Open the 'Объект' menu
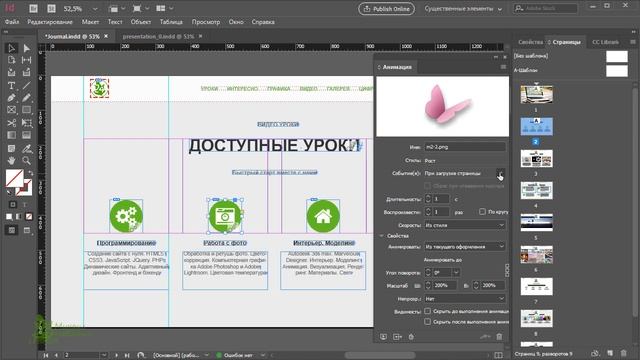The height and width of the screenshot is (360, 640). tap(141, 22)
